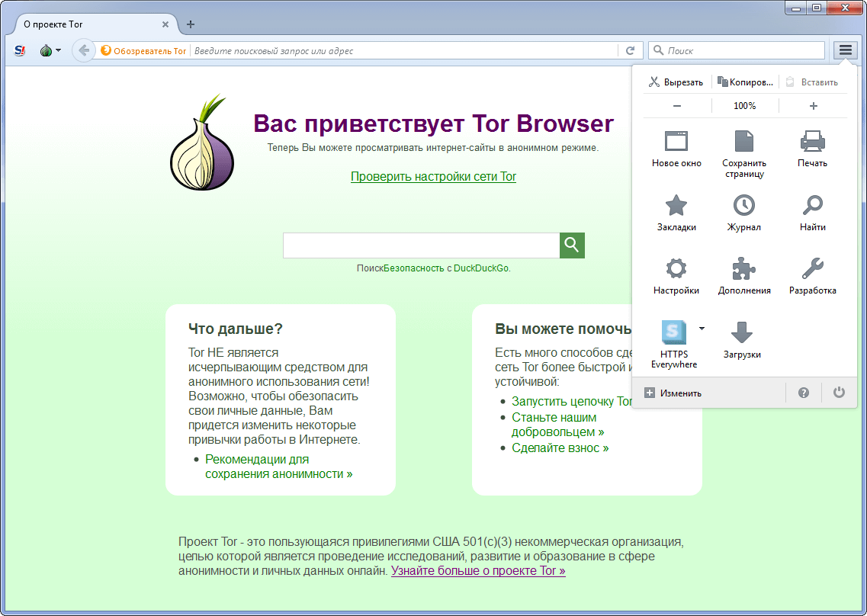
Task: Click Изменить to customize menu
Action: click(x=673, y=393)
